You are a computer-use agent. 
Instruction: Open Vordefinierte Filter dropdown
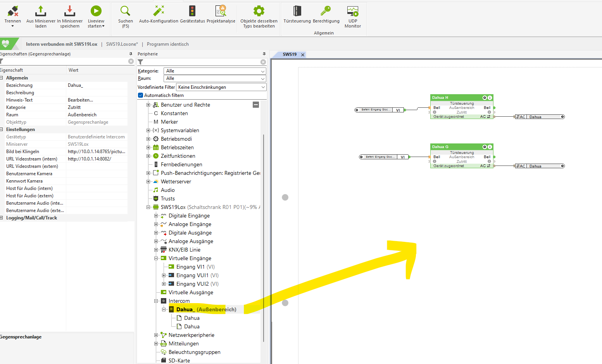click(x=221, y=87)
